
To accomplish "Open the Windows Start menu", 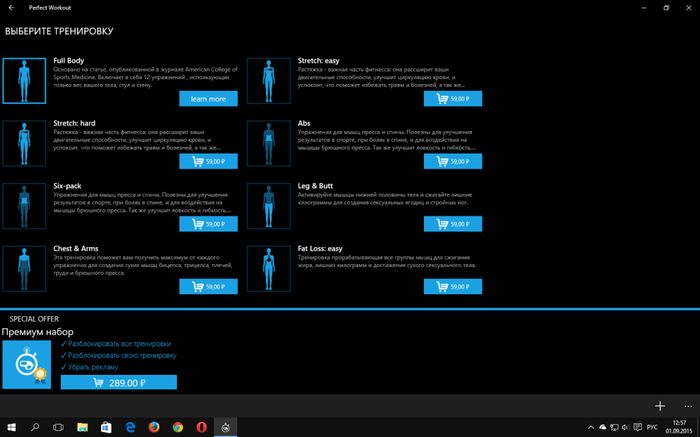I will pyautogui.click(x=12, y=427).
